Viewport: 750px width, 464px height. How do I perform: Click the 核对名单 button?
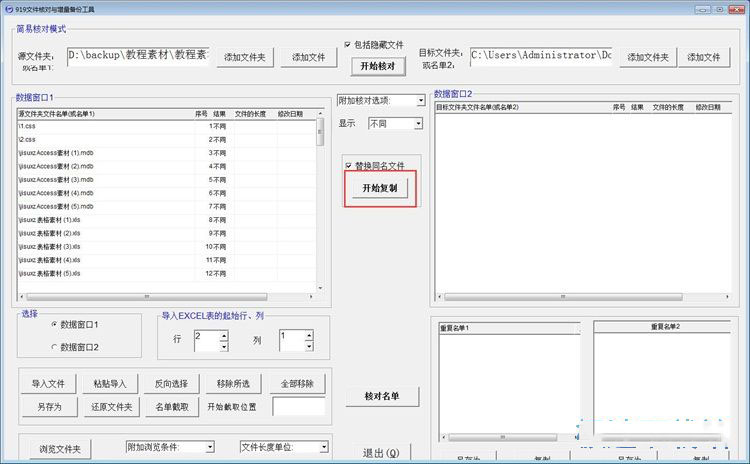click(x=382, y=396)
